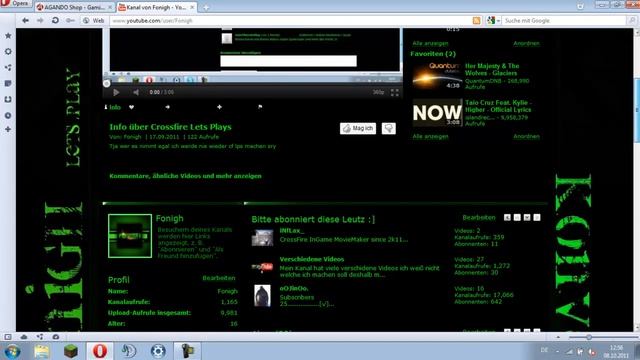Click the password wand key icon
640x360 pixels.
pyautogui.click(x=70, y=20)
